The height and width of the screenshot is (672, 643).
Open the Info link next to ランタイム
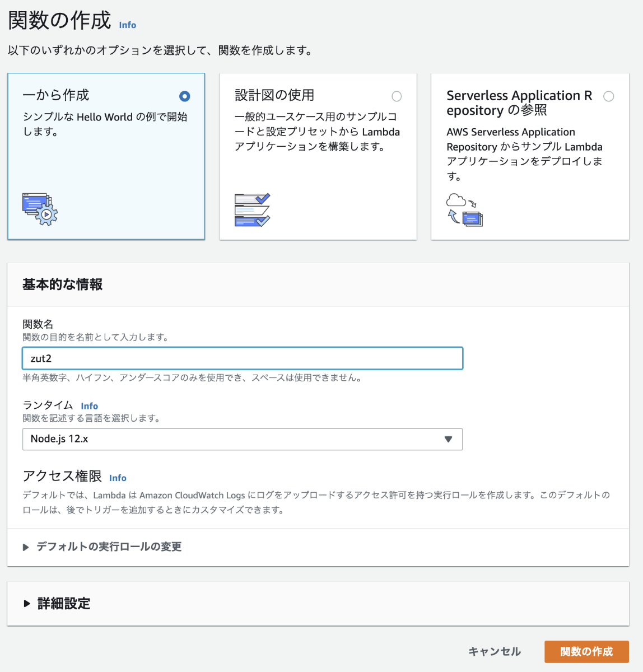(89, 406)
